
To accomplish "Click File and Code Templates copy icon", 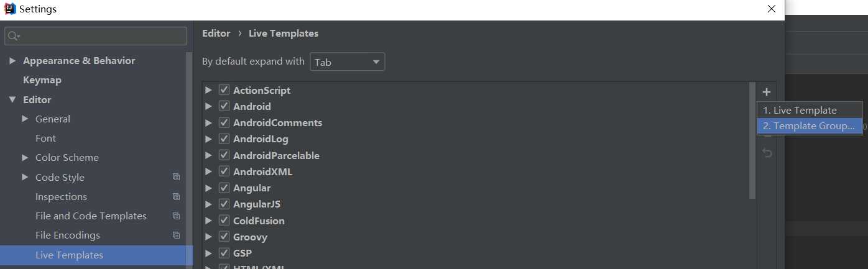I will 177,216.
